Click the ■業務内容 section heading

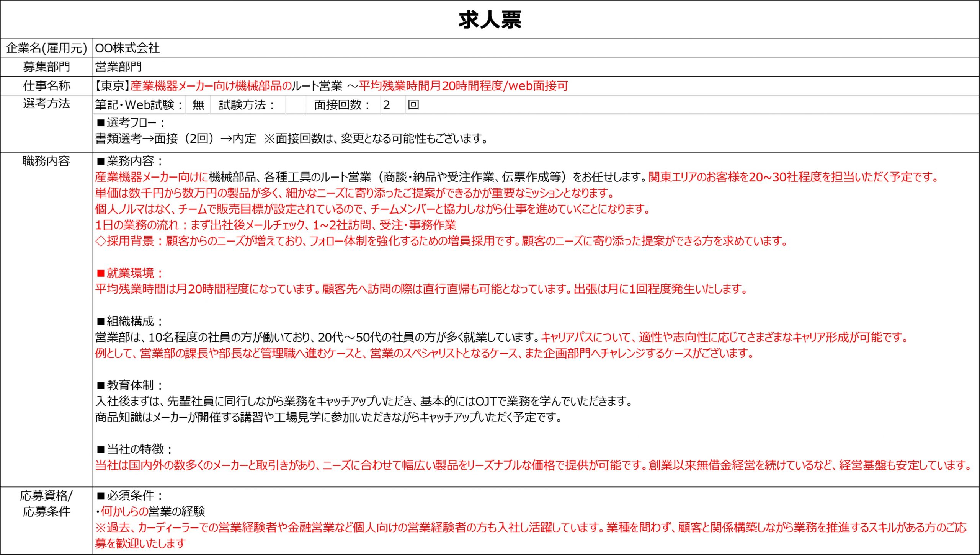click(130, 161)
